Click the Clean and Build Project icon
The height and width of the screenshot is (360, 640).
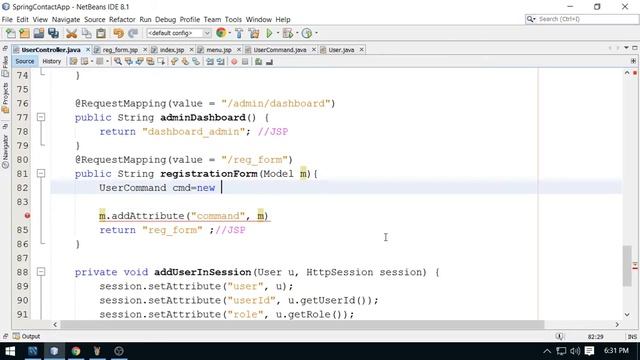tap(254, 33)
